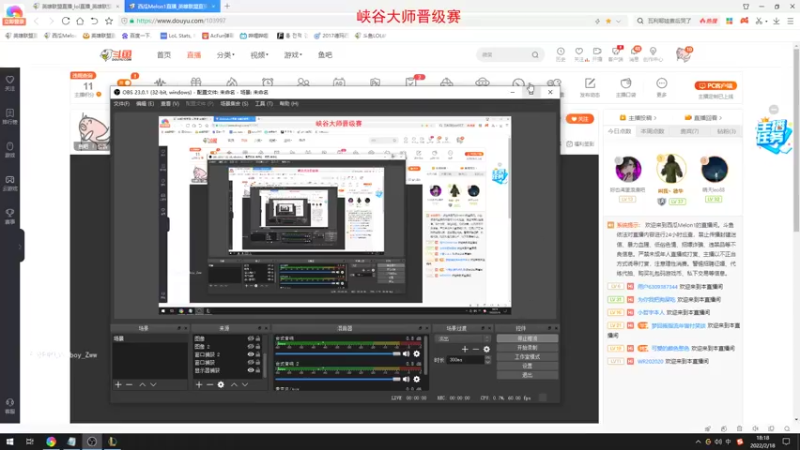Toggle visibility eye of source 窗口捕获
Viewport: 800px width, 450px height.
[251, 362]
